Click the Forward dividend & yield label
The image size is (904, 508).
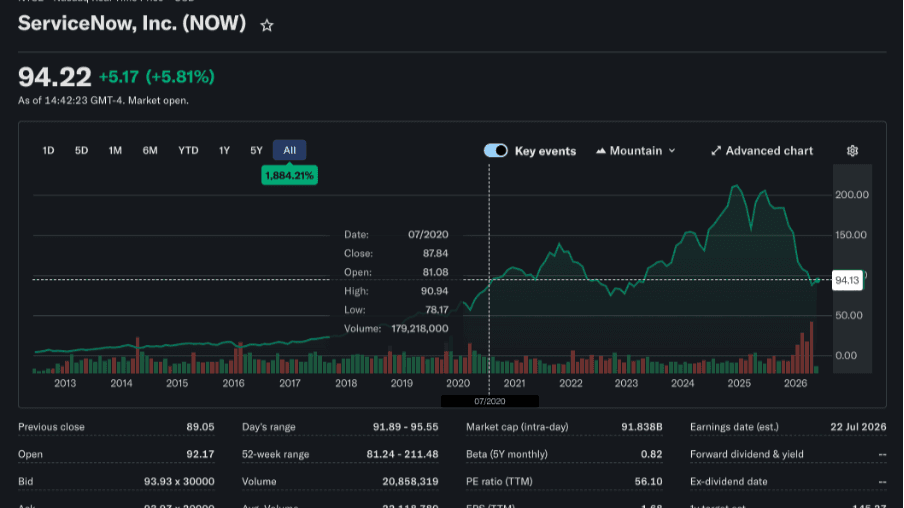tap(747, 454)
